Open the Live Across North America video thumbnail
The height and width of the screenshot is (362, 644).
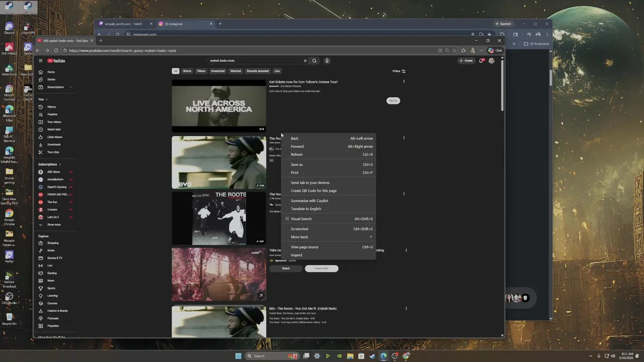(219, 106)
